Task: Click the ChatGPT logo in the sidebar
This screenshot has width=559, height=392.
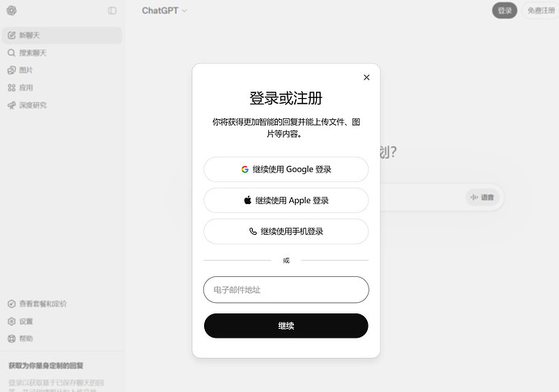Action: pyautogui.click(x=11, y=11)
